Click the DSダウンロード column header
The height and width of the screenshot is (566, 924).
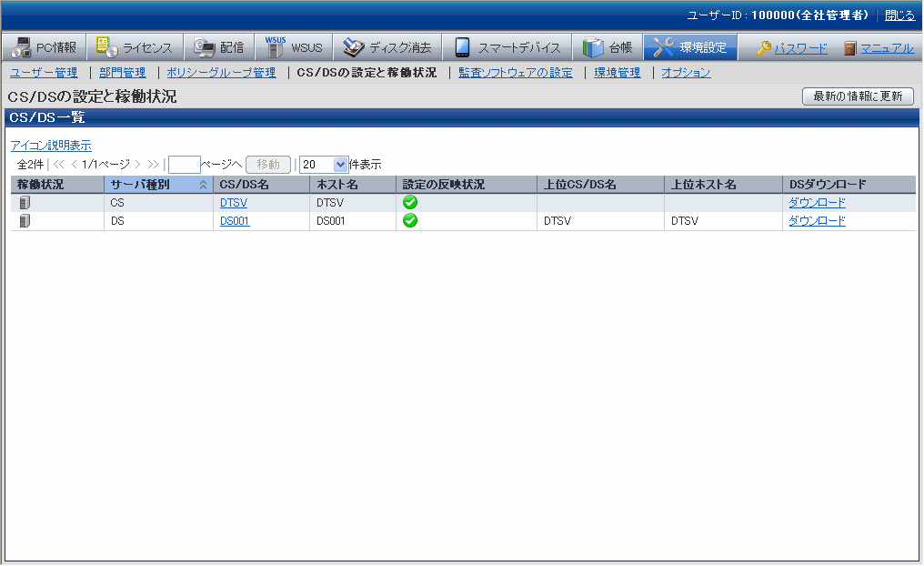849,185
